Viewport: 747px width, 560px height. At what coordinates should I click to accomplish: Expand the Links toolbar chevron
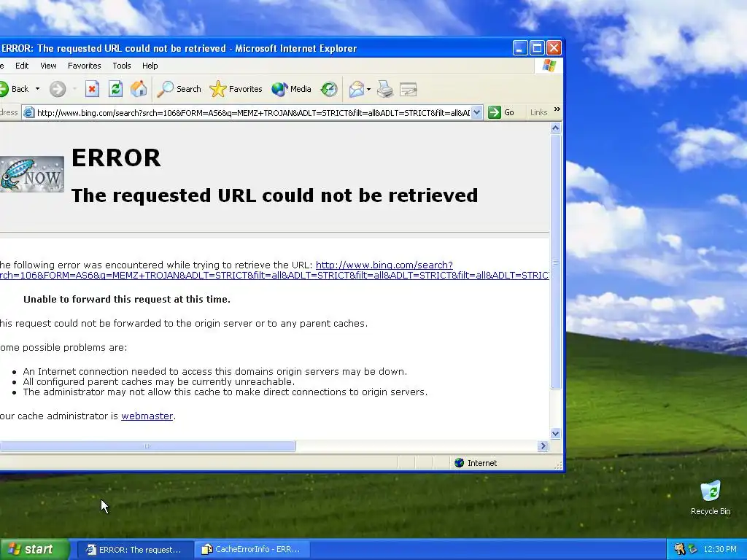point(557,109)
